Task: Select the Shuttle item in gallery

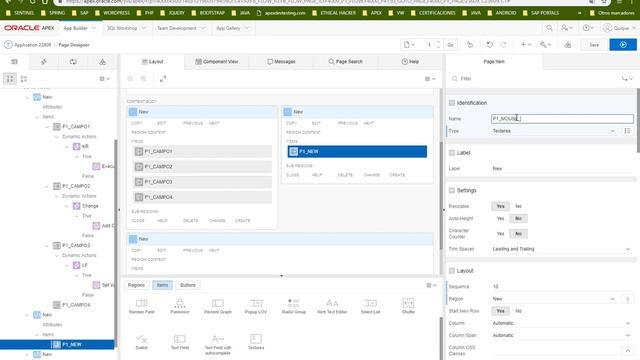Action: click(x=408, y=306)
